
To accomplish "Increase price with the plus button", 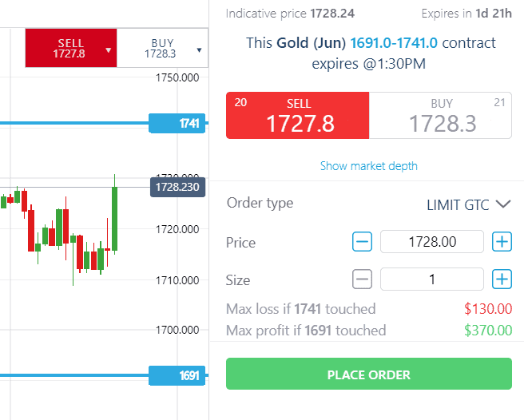I will point(502,242).
